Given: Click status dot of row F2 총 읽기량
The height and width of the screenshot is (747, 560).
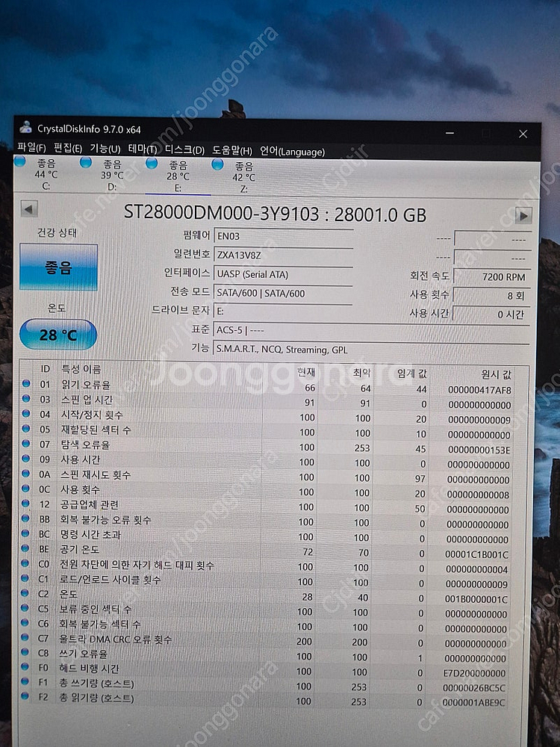Looking at the screenshot, I should [x=25, y=696].
